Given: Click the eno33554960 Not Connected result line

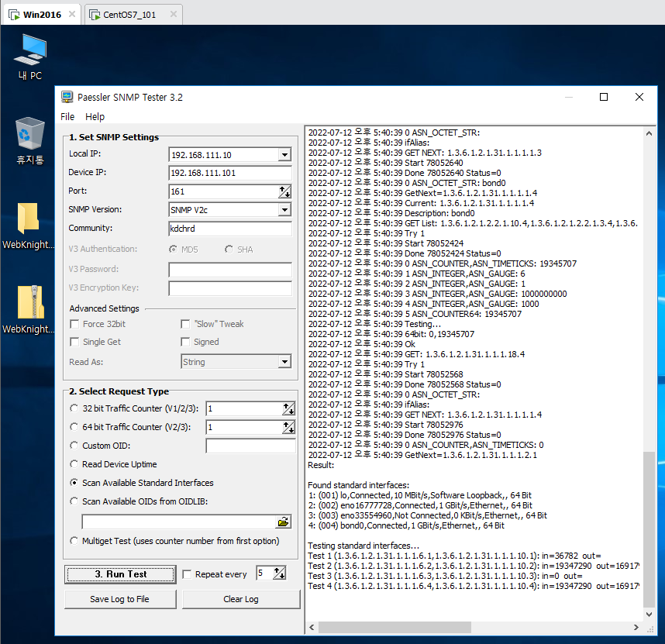Looking at the screenshot, I should [427, 515].
